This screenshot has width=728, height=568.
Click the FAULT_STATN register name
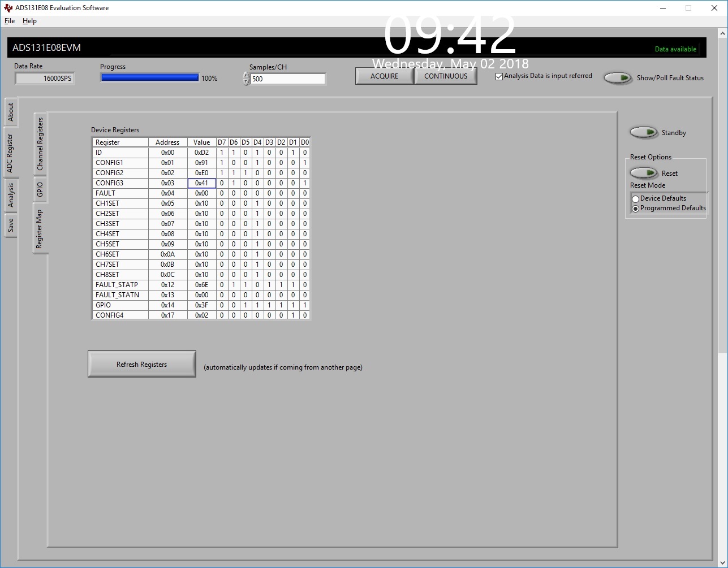click(x=120, y=295)
